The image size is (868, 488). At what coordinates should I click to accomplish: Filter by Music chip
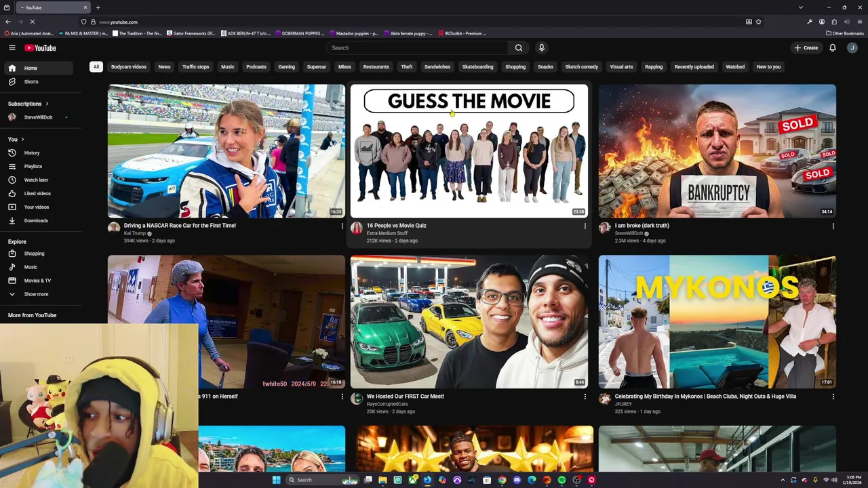(228, 66)
